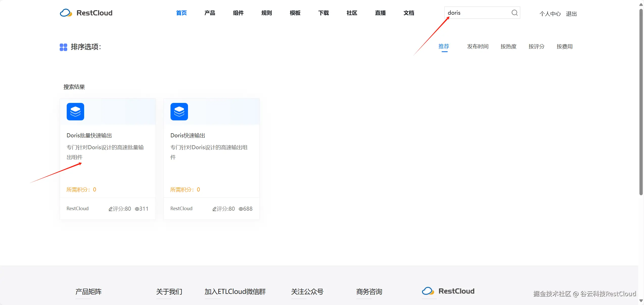Screen dimensions: 644x305
Task: Click the scrollbar down arrow
Action: [x=641, y=301]
